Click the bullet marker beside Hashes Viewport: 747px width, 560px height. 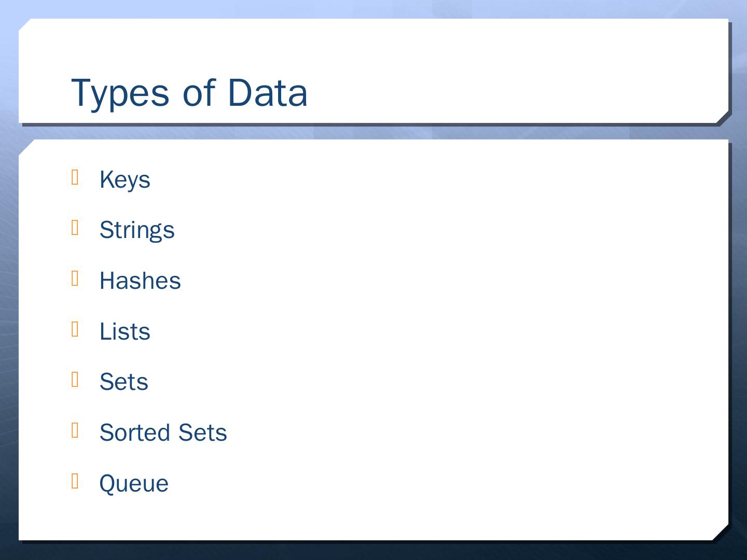75,278
